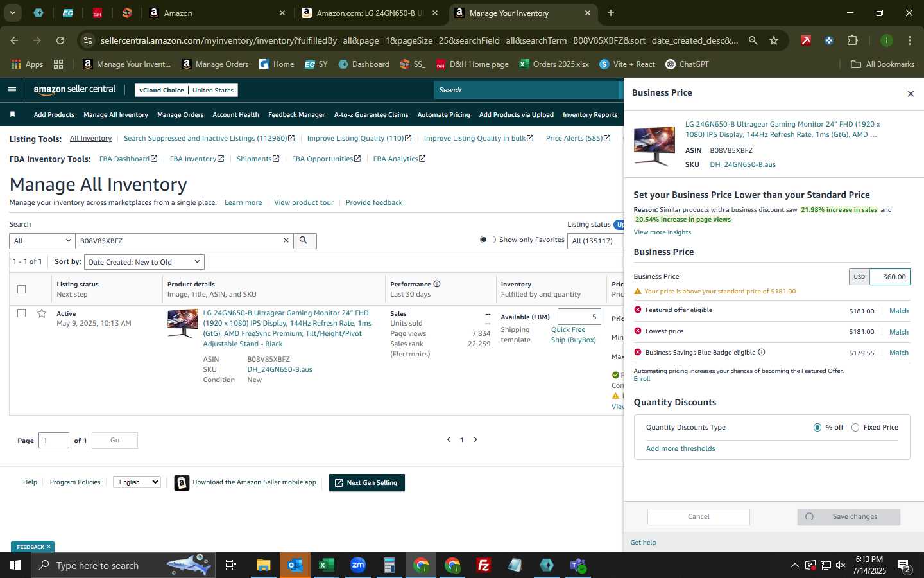This screenshot has width=924, height=578.
Task: Open Excel from the taskbar
Action: coord(327,565)
